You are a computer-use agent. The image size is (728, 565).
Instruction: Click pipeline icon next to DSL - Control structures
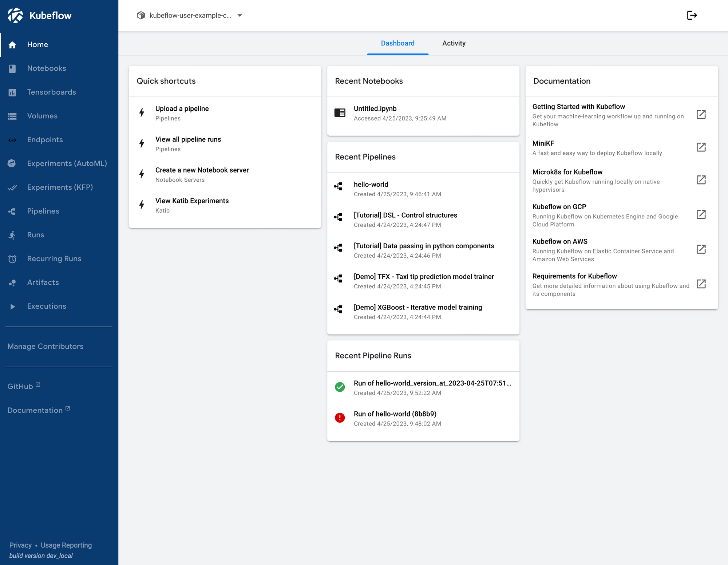(338, 217)
